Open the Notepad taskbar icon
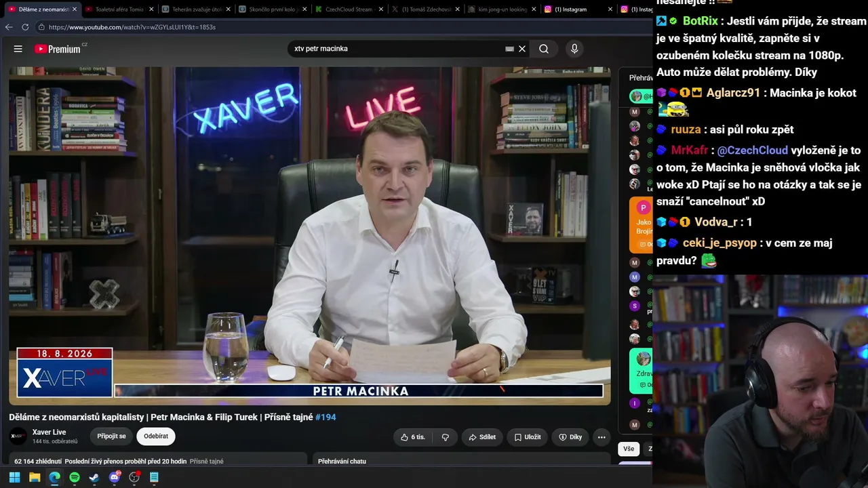 pos(154,477)
